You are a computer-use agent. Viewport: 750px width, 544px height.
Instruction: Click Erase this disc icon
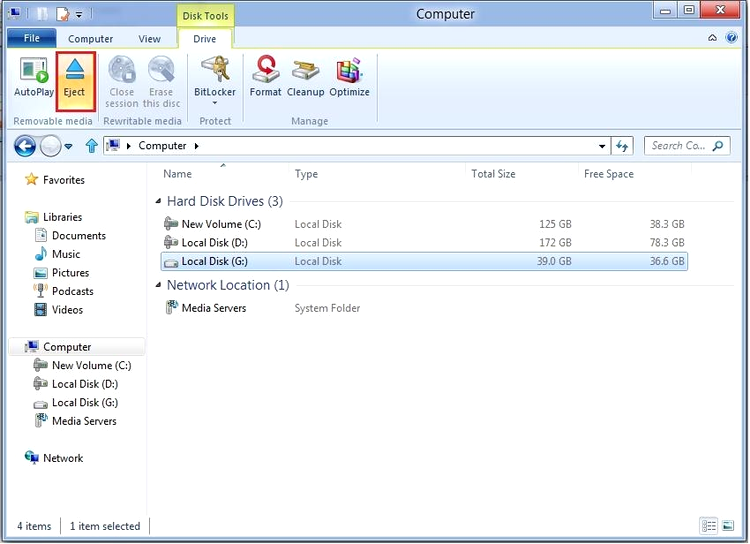pyautogui.click(x=161, y=70)
